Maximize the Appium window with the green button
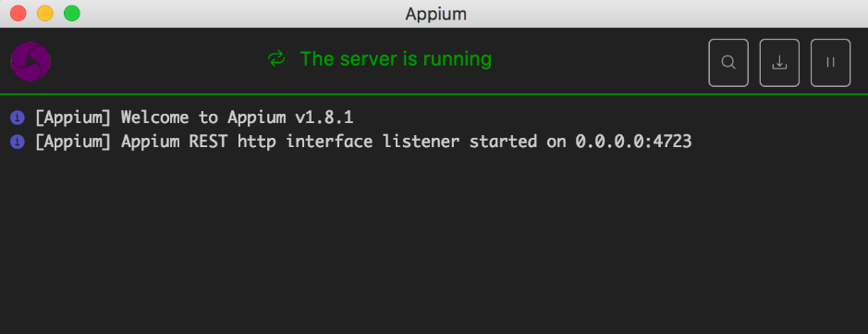868x334 pixels. [72, 13]
